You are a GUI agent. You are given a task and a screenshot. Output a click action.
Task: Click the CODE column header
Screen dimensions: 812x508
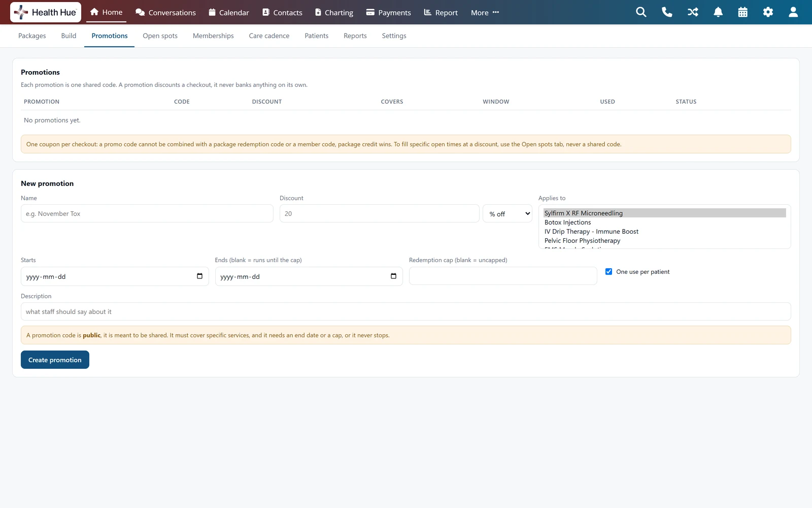click(x=182, y=102)
